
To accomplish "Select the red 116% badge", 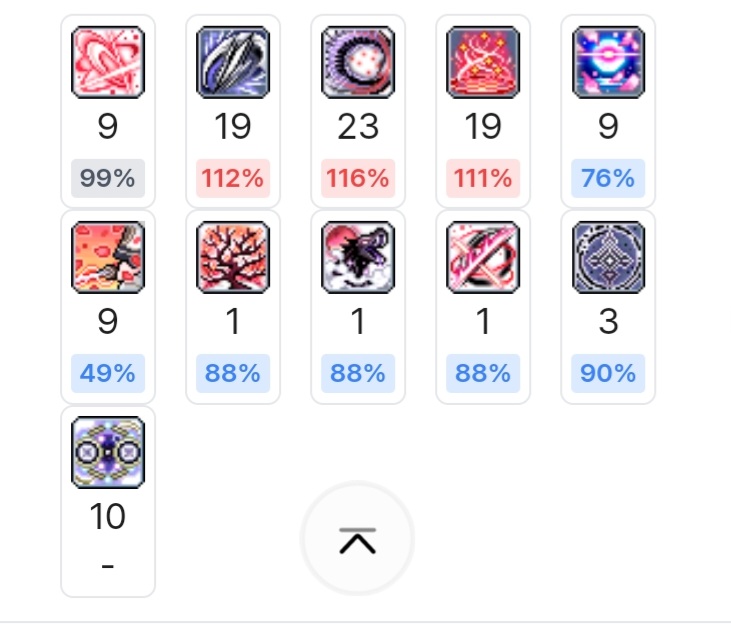I will (x=358, y=178).
